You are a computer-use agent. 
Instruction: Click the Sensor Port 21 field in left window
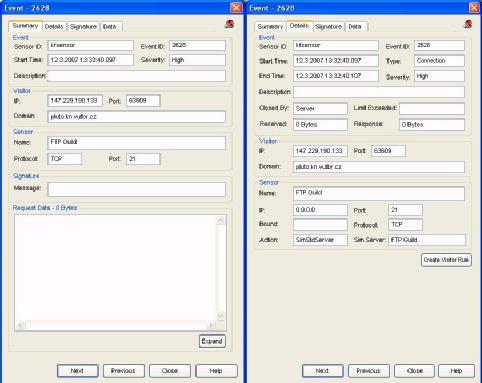(x=143, y=159)
